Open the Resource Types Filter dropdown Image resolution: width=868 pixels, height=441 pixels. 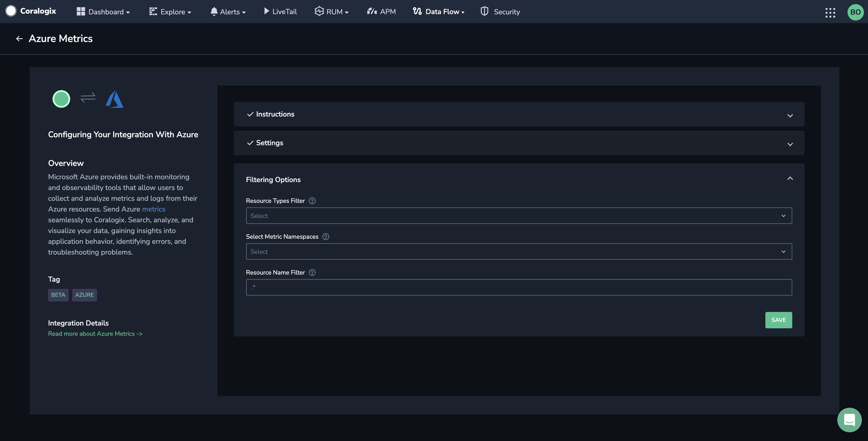519,216
